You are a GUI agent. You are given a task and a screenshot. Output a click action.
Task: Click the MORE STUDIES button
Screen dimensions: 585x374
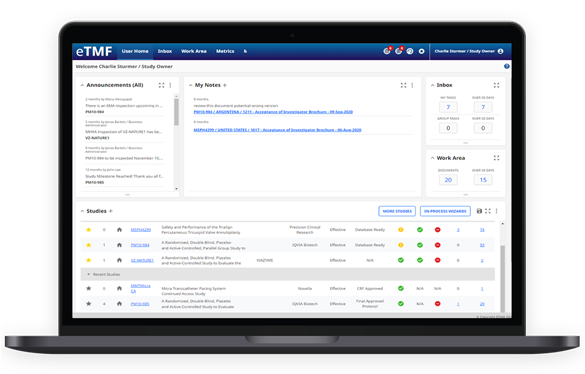tap(397, 211)
